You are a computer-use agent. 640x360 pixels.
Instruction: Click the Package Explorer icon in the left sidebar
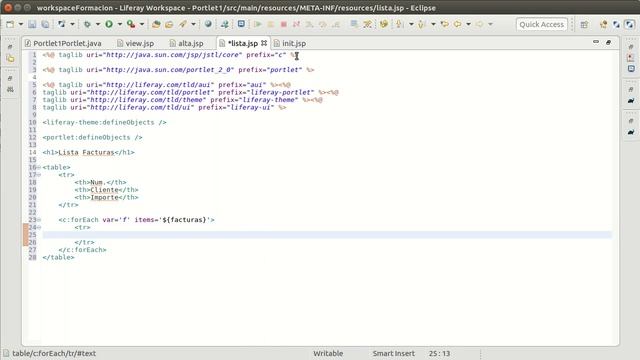click(10, 59)
